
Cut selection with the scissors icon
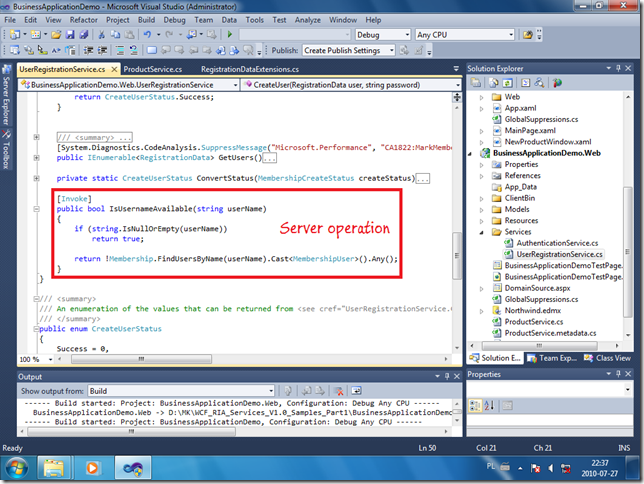[x=101, y=35]
